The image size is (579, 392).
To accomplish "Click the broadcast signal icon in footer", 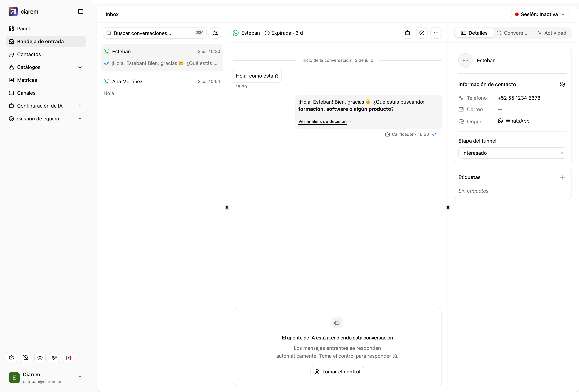I will click(54, 358).
